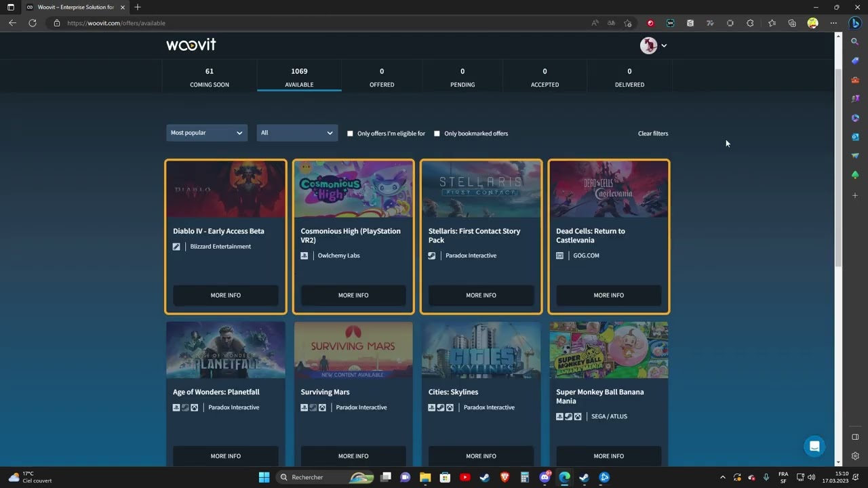Check Only bookmarked offers
The height and width of the screenshot is (488, 868).
pos(437,134)
